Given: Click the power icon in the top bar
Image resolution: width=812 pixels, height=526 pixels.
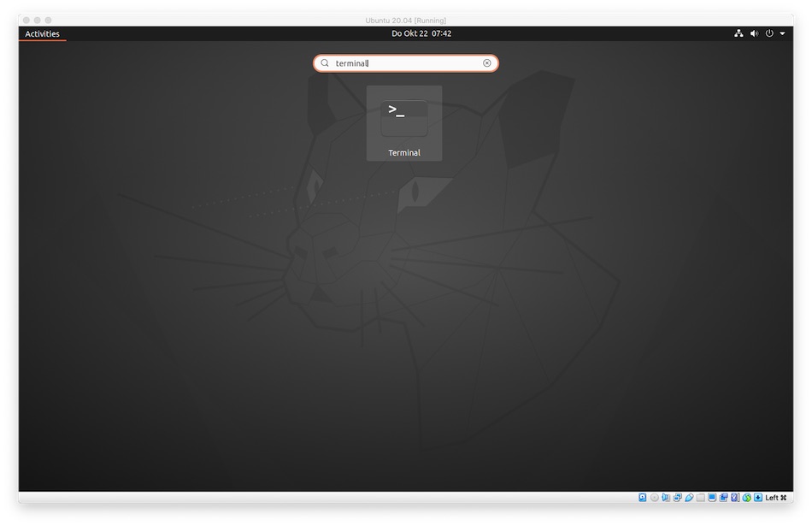Looking at the screenshot, I should (x=769, y=34).
